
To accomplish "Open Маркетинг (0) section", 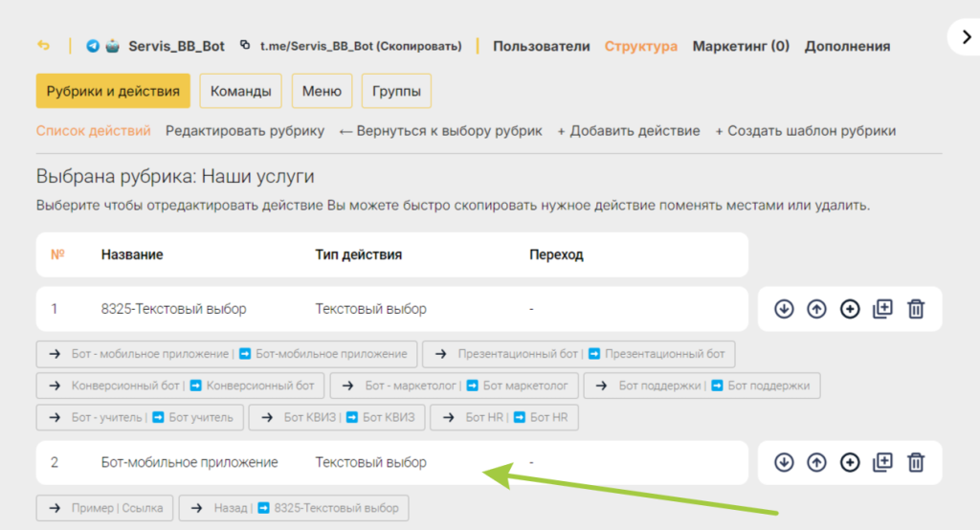I will [x=741, y=46].
